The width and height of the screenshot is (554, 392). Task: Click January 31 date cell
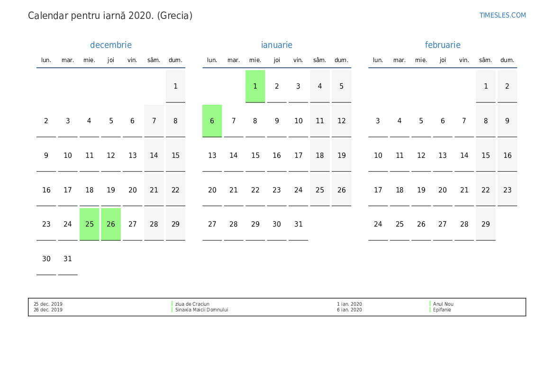[298, 225]
